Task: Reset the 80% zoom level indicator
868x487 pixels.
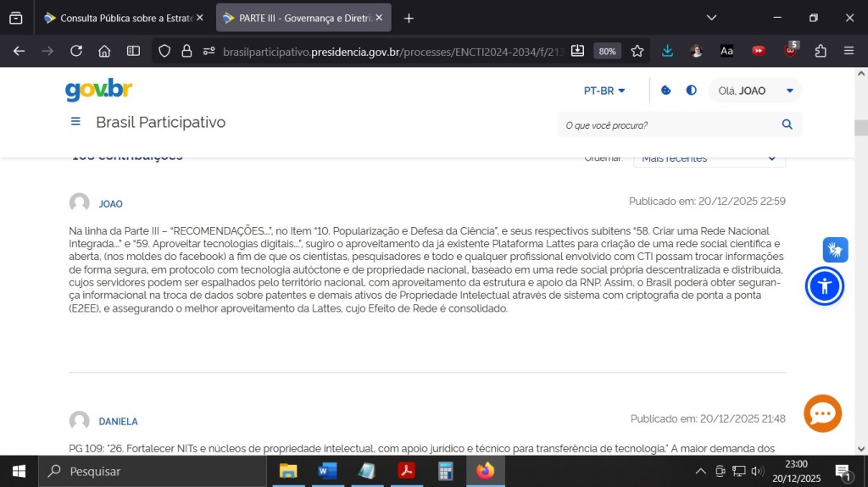Action: point(607,51)
